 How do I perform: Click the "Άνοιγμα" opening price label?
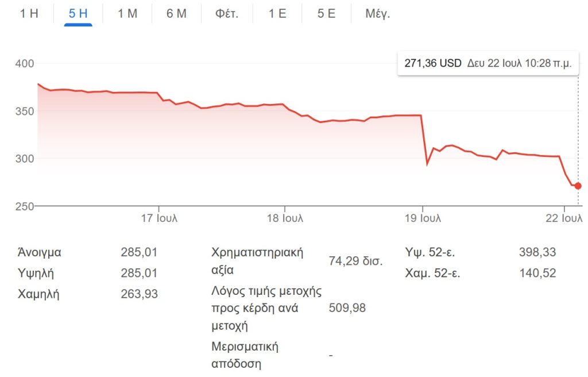click(40, 252)
